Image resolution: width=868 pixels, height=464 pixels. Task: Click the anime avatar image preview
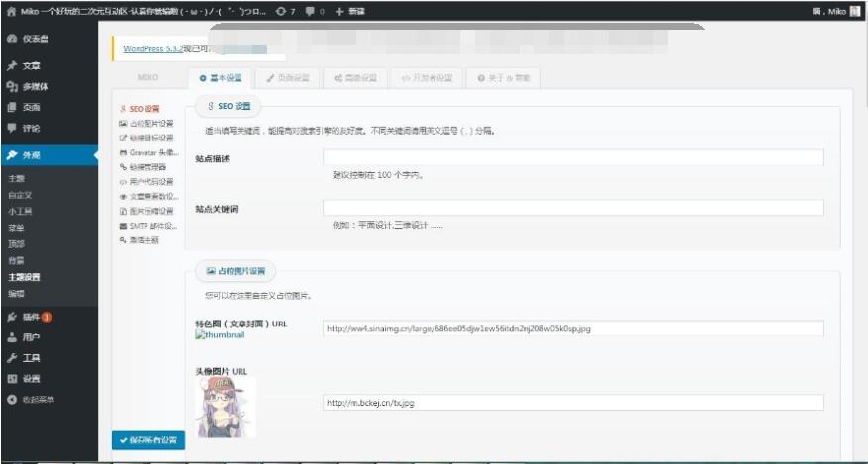coord(226,407)
